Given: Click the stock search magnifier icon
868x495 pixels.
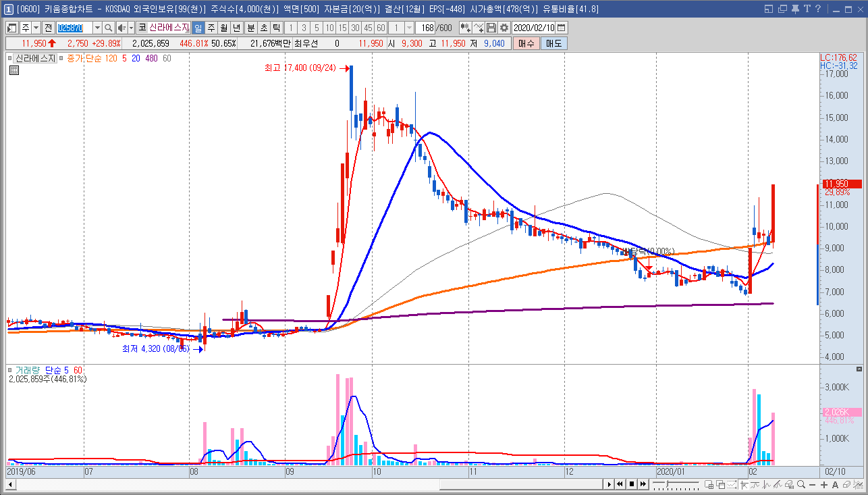Looking at the screenshot, I should coord(109,28).
